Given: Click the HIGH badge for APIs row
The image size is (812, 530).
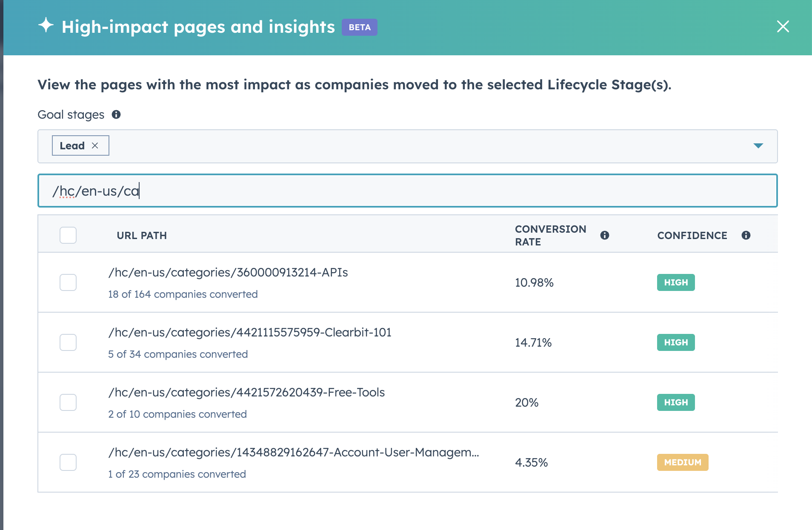Looking at the screenshot, I should (675, 282).
